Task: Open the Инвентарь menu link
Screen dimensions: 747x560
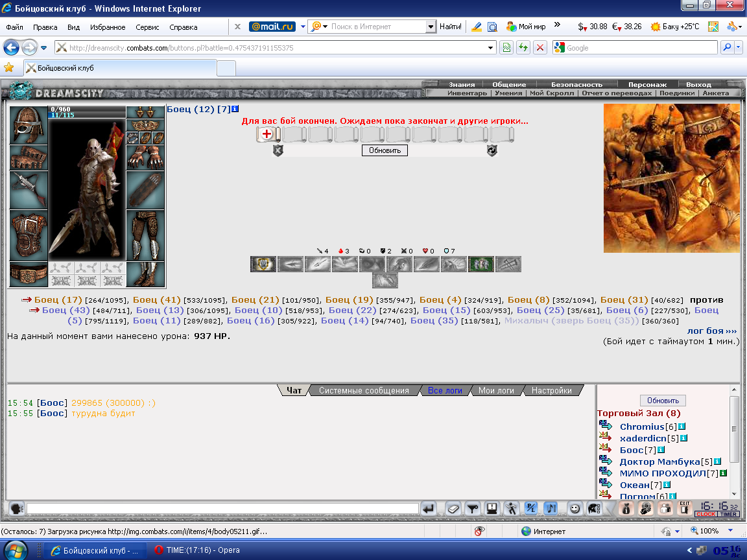Action: [x=467, y=93]
